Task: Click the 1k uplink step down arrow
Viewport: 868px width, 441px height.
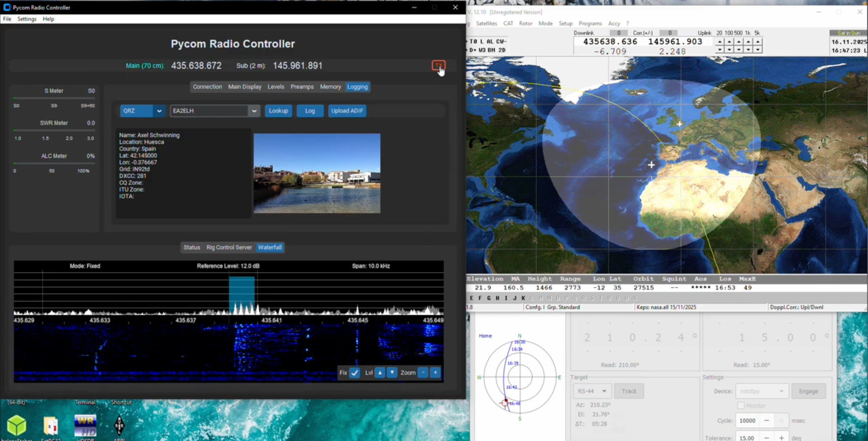Action: [x=749, y=50]
